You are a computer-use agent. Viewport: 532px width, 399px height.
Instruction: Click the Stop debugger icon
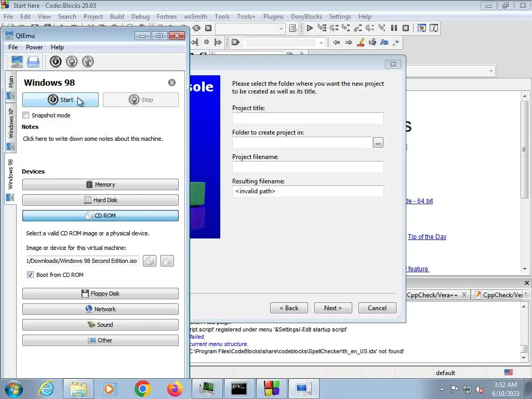click(406, 28)
